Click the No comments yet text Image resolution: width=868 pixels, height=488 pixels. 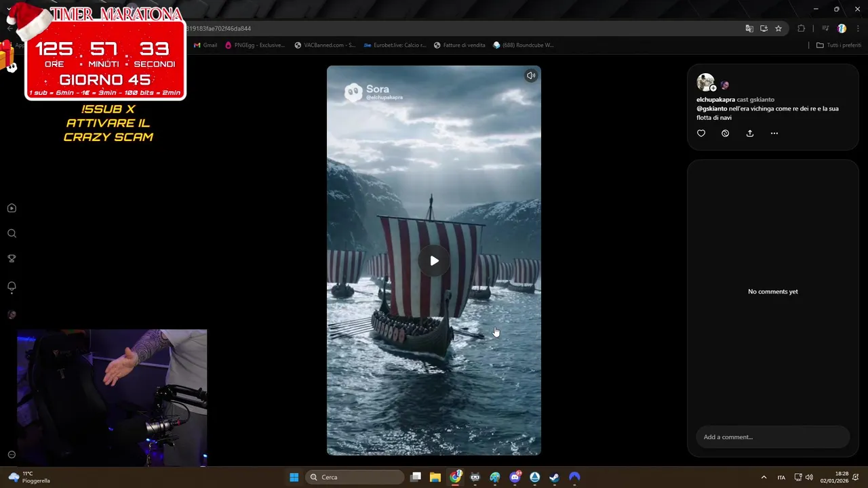coord(772,291)
